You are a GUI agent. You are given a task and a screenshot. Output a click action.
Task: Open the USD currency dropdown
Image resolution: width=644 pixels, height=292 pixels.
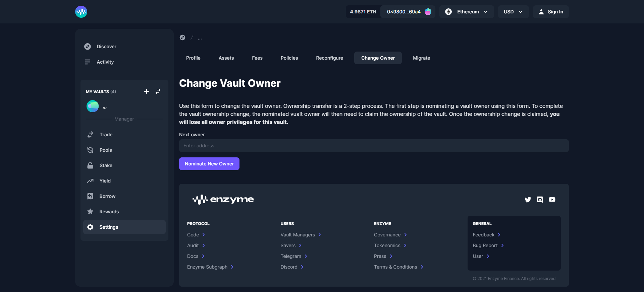[x=513, y=12]
